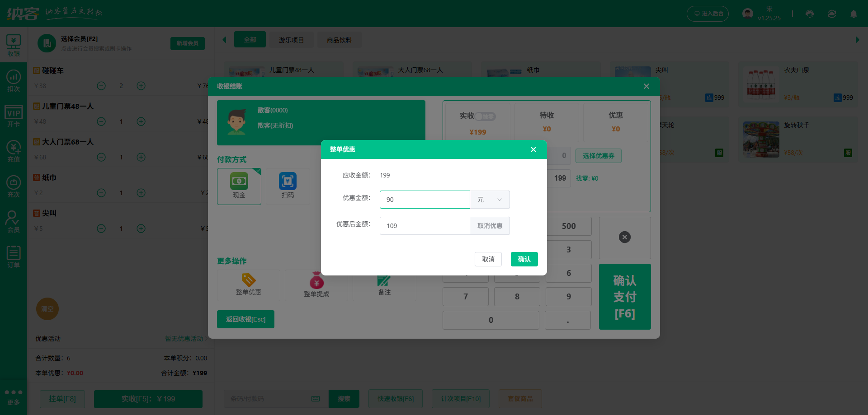Decrease quantity of 儿童门票48一人
The width and height of the screenshot is (868, 415).
(x=101, y=121)
